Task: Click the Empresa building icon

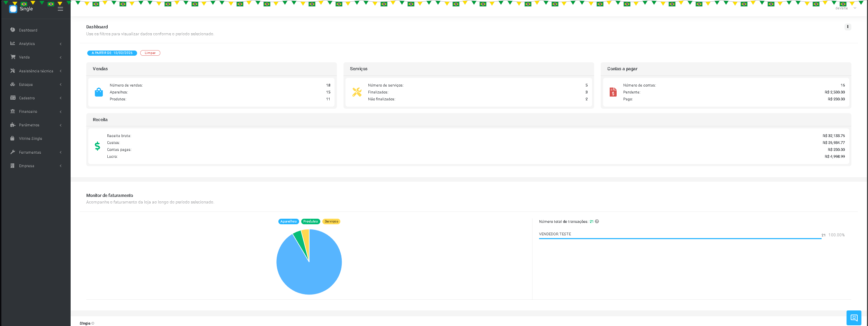Action: 12,165
